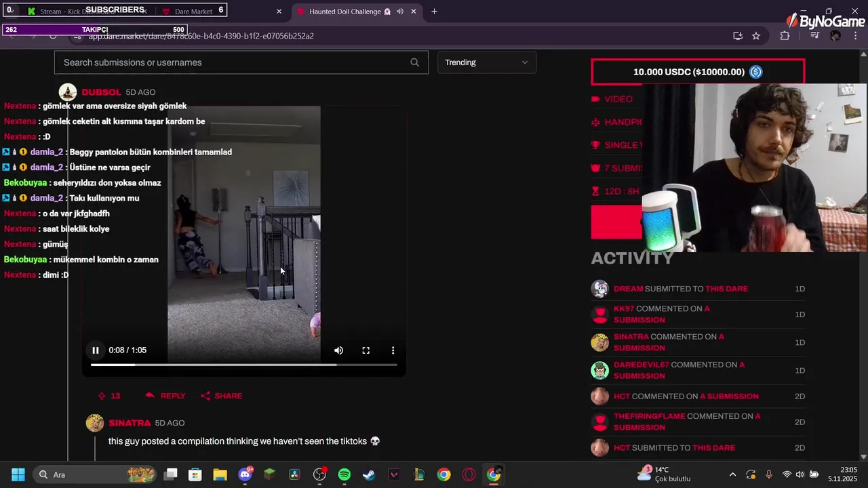868x488 pixels.
Task: Click the page vertical scrollbar down arrow
Action: pyautogui.click(x=863, y=457)
